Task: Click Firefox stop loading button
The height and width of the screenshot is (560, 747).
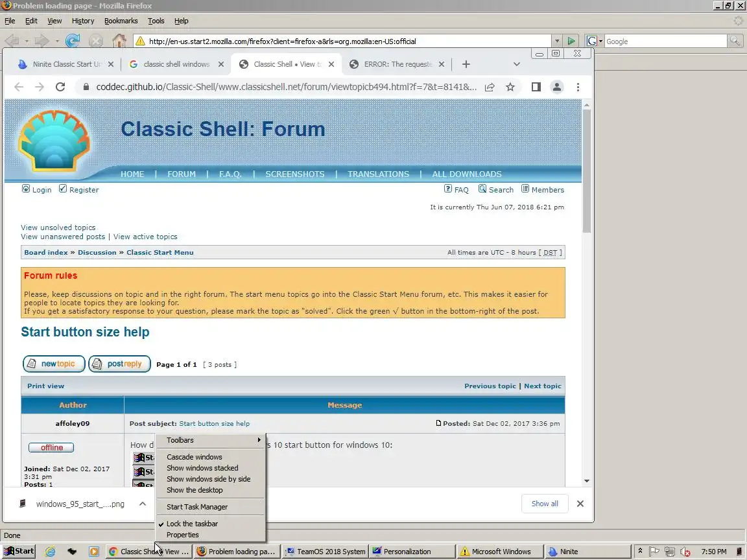Action: [96, 41]
